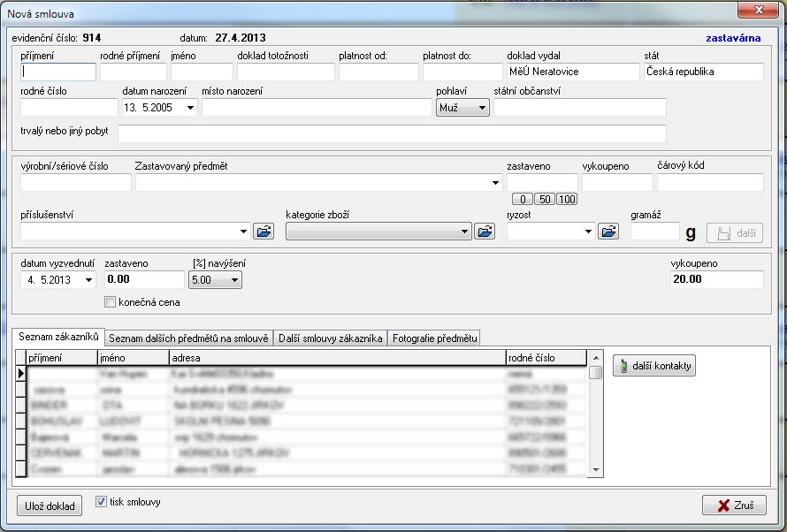Click rodné číslo column header
The width and height of the screenshot is (787, 532).
(546, 358)
